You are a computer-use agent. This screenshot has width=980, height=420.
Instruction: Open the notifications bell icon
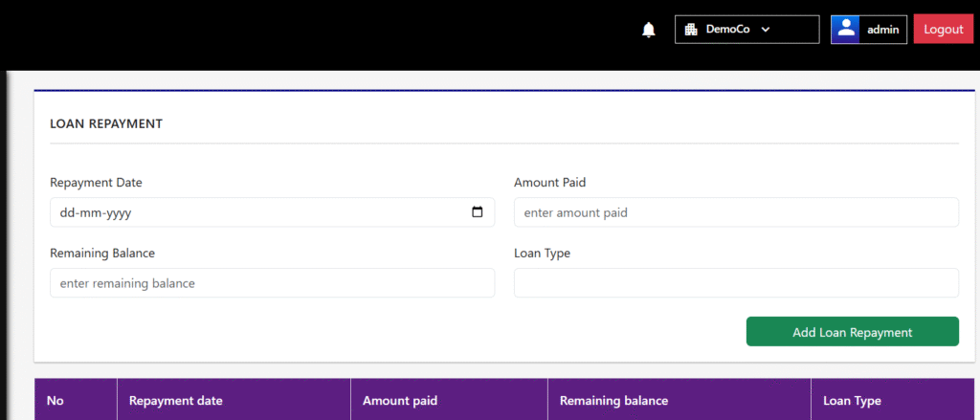point(649,30)
